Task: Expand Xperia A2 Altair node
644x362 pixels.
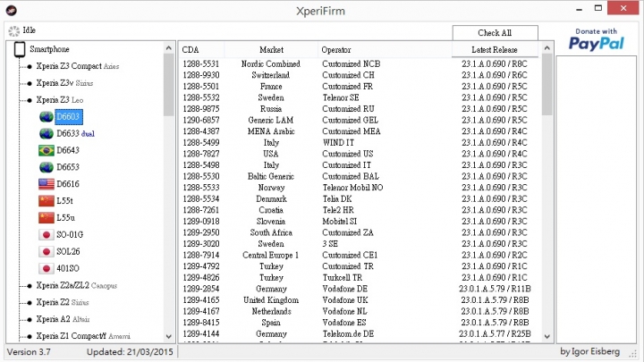Action: point(30,319)
